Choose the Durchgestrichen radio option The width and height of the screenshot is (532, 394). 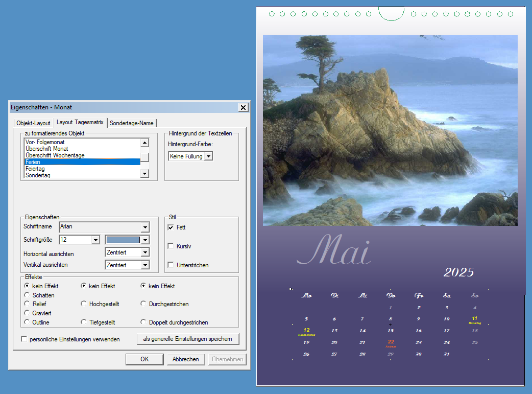pos(143,304)
